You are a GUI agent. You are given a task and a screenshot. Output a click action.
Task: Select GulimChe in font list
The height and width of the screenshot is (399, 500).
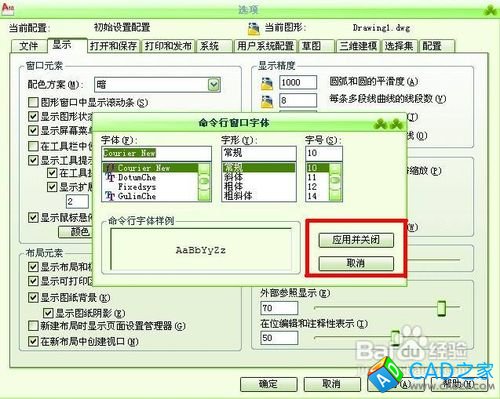pos(150,196)
